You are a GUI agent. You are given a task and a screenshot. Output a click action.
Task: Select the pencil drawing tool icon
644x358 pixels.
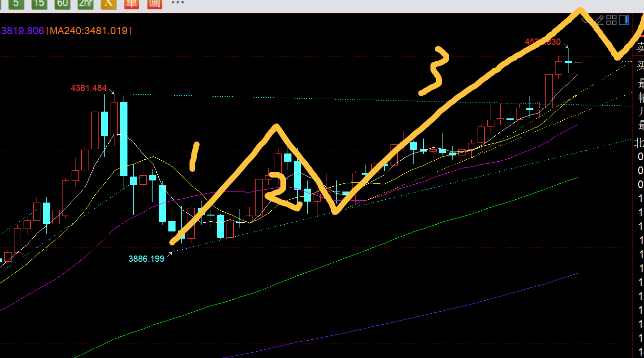pos(599,20)
